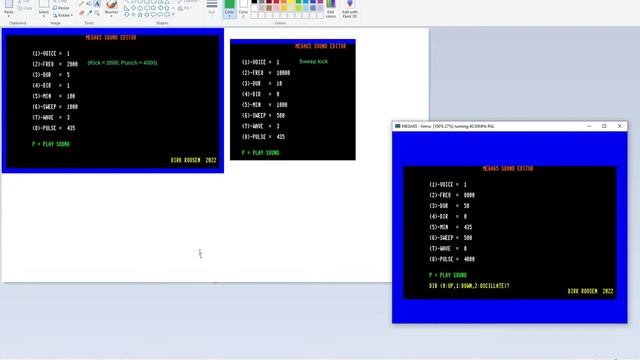
Task: Pick the up arrow shape
Action: tap(167, 8)
